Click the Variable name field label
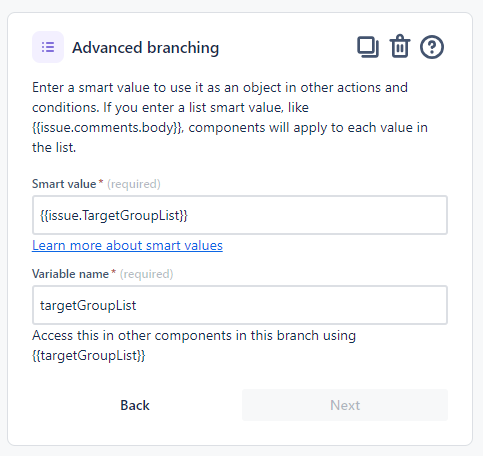 (70, 274)
